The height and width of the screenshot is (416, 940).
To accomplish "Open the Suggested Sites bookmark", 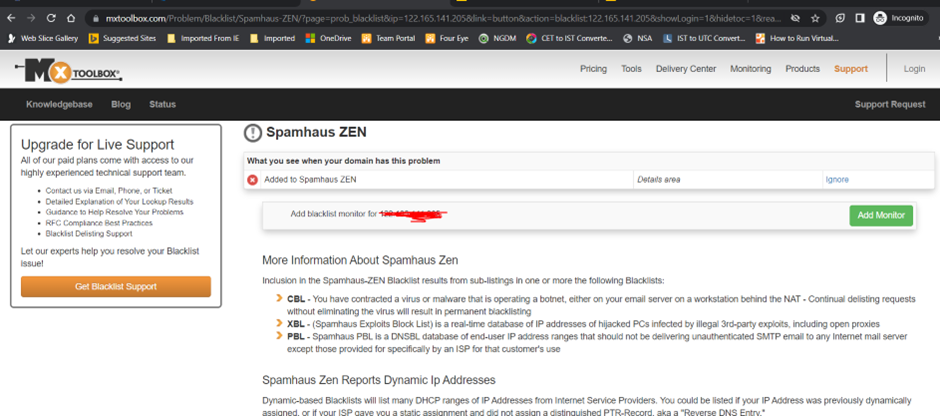I will [123, 38].
